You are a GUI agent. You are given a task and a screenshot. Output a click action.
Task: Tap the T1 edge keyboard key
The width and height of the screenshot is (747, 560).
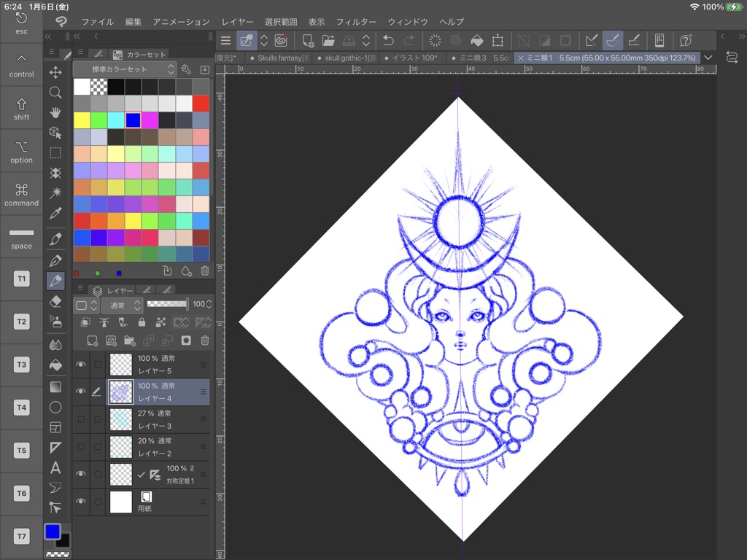21,279
